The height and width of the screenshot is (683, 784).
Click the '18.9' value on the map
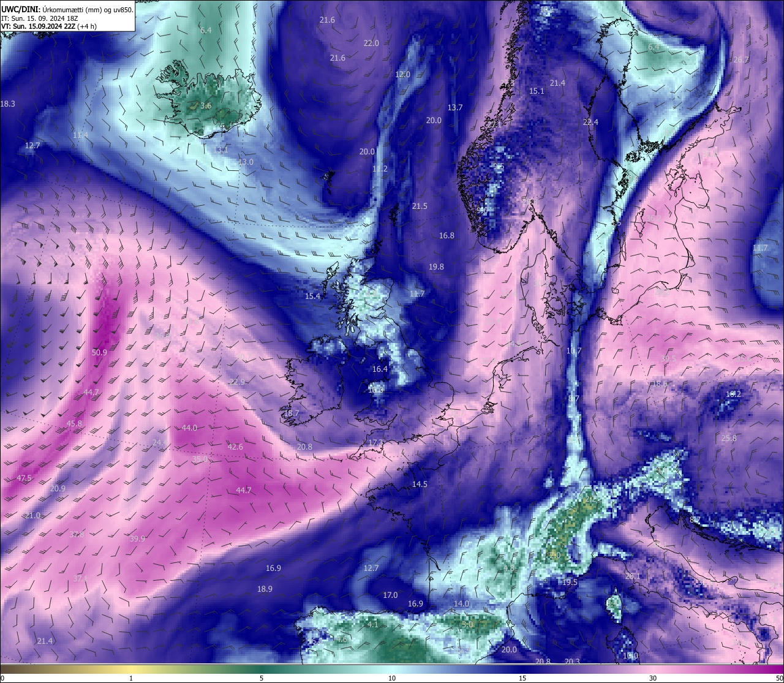click(x=265, y=589)
